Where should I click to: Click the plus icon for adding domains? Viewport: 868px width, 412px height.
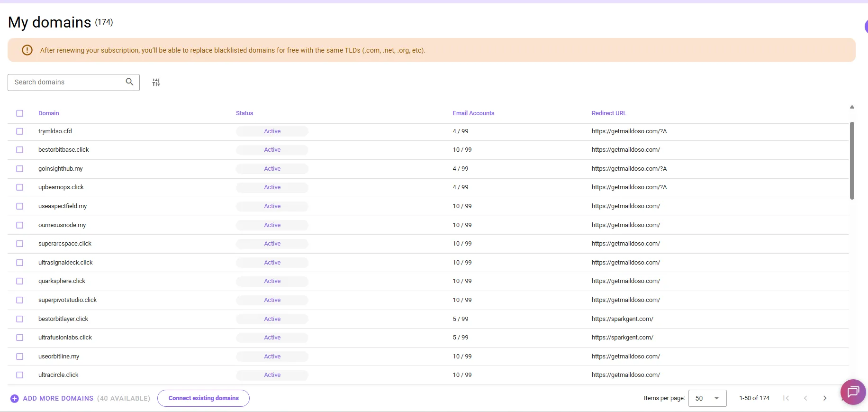click(x=15, y=399)
